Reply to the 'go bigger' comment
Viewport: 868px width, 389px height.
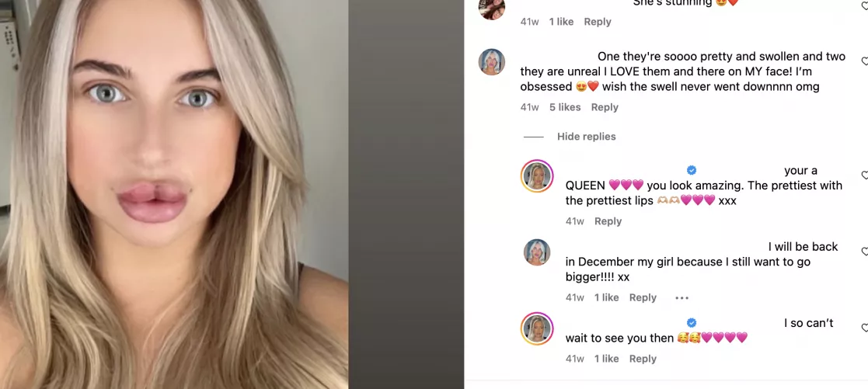pyautogui.click(x=643, y=297)
